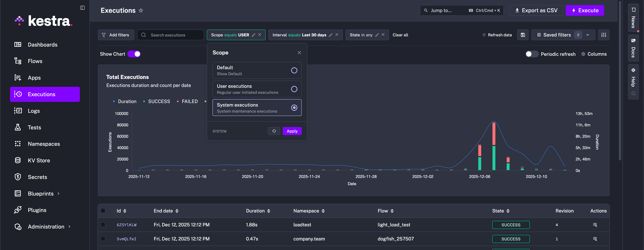Open the KV Store sidebar item
Image resolution: width=644 pixels, height=250 pixels.
click(39, 160)
